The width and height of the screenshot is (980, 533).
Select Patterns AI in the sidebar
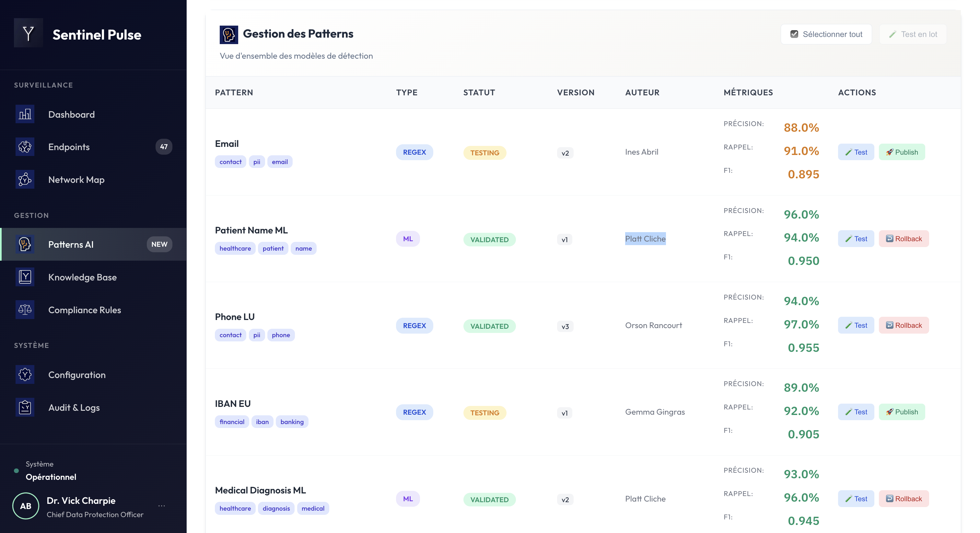(71, 244)
